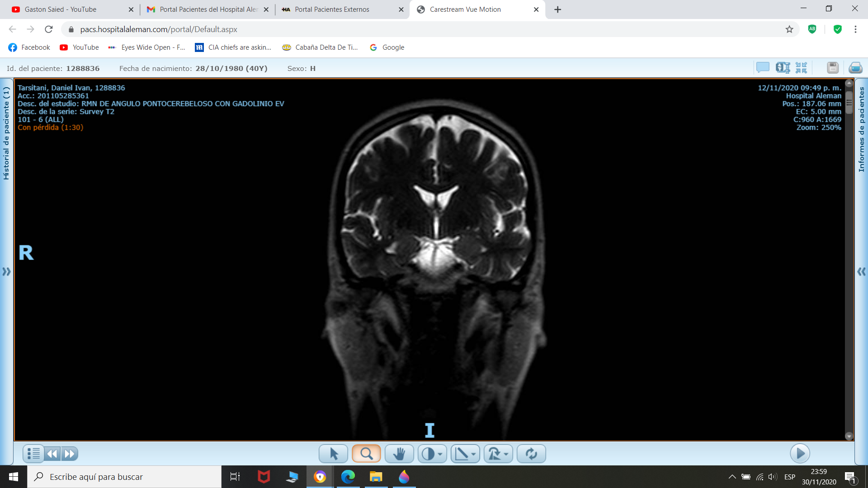This screenshot has height=488, width=868.
Task: Select the rotate image tool
Action: click(x=494, y=454)
